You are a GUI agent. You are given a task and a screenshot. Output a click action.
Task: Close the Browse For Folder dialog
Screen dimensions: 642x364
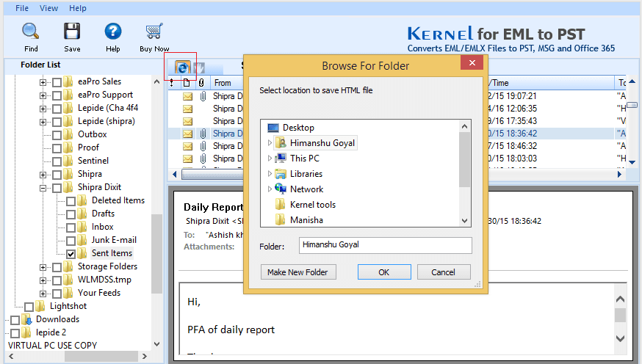click(472, 62)
